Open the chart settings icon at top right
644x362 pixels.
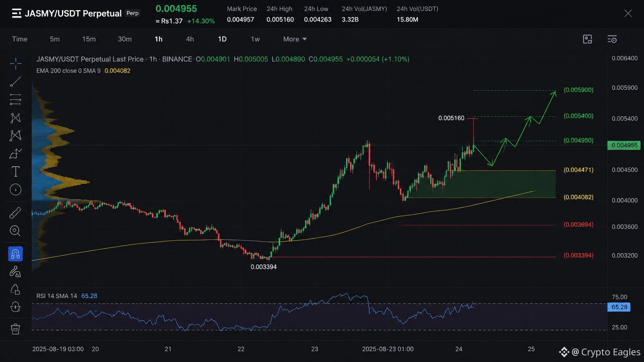pyautogui.click(x=612, y=39)
